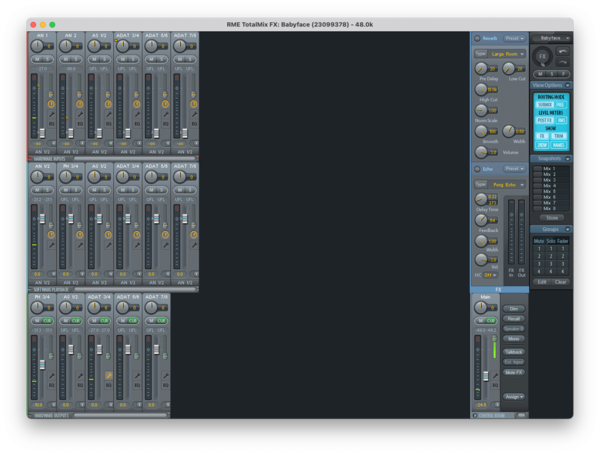Open the Large Room reverb type dropdown
The height and width of the screenshot is (454, 600).
pyautogui.click(x=506, y=54)
